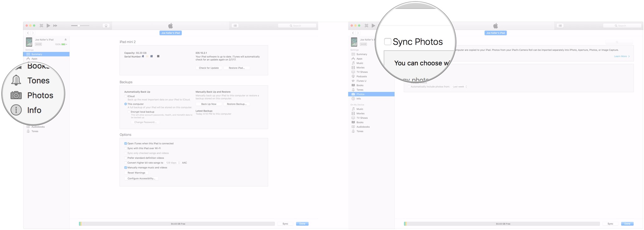644x230 pixels.
Task: Click Done in the left iTunes window
Action: (x=302, y=224)
